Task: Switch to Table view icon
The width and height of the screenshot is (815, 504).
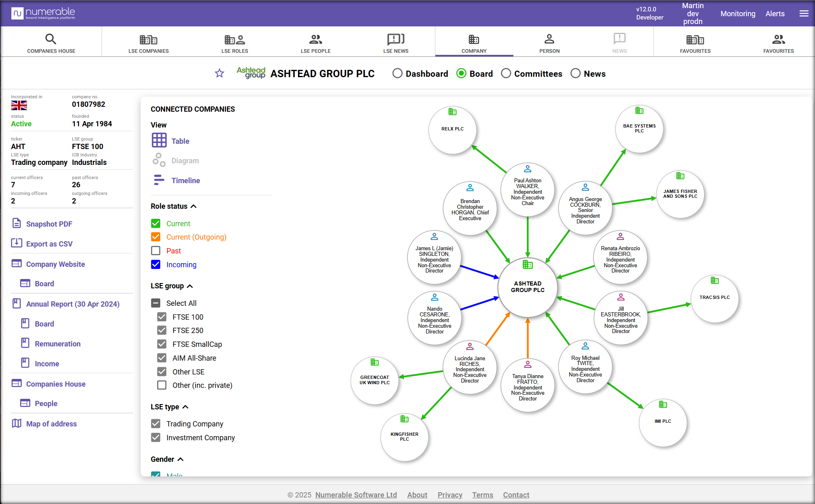Action: point(159,141)
